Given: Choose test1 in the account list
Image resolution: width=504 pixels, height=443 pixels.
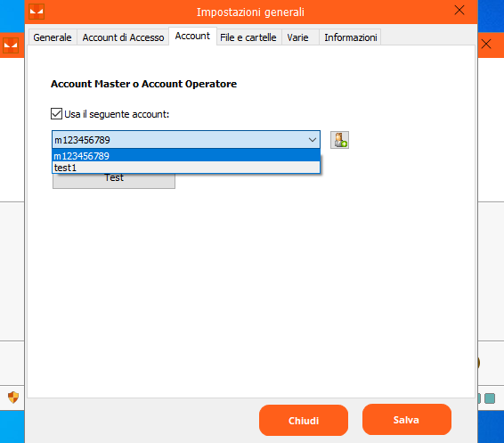Looking at the screenshot, I should point(186,168).
